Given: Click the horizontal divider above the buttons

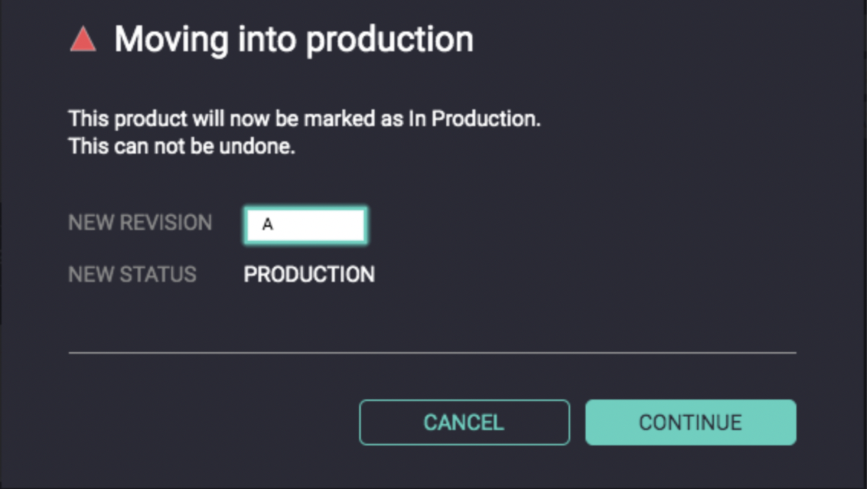Looking at the screenshot, I should click(x=432, y=353).
